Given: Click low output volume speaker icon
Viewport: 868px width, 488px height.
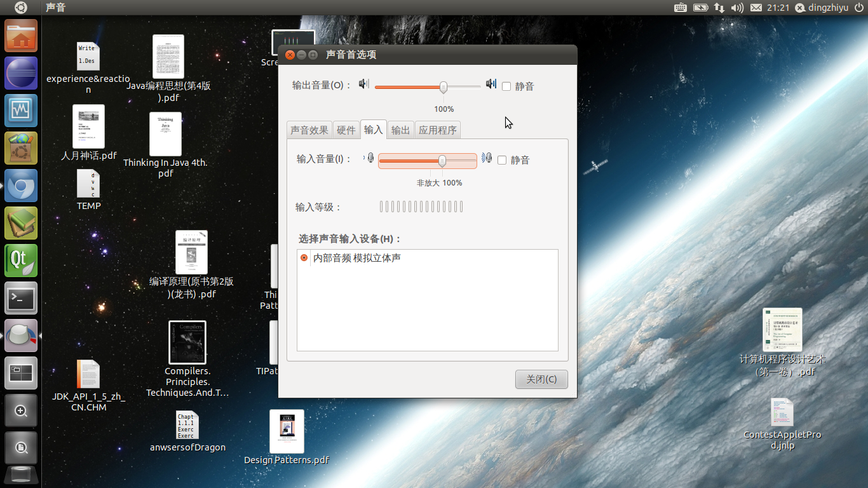Looking at the screenshot, I should (x=363, y=84).
